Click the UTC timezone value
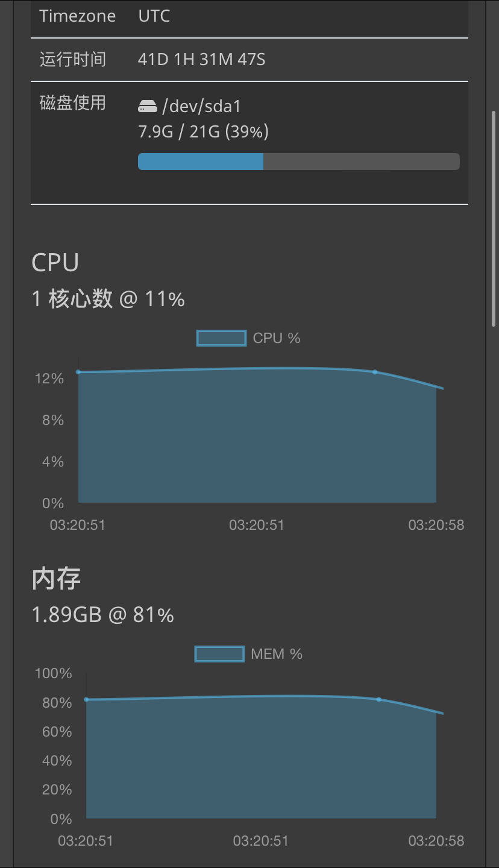The width and height of the screenshot is (499, 868). click(154, 16)
